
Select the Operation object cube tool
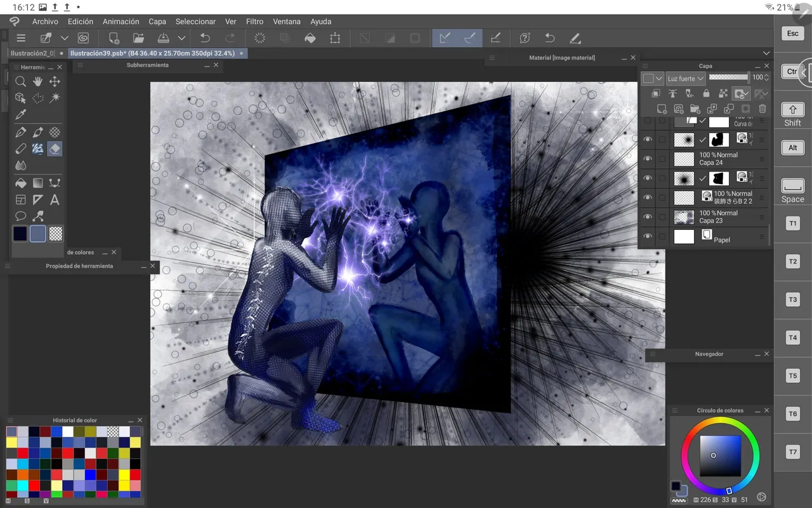21,98
